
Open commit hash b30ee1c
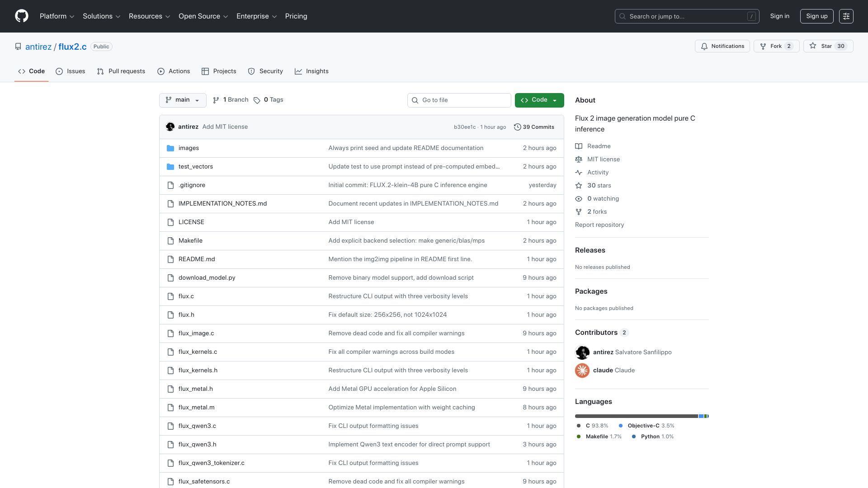[465, 127]
